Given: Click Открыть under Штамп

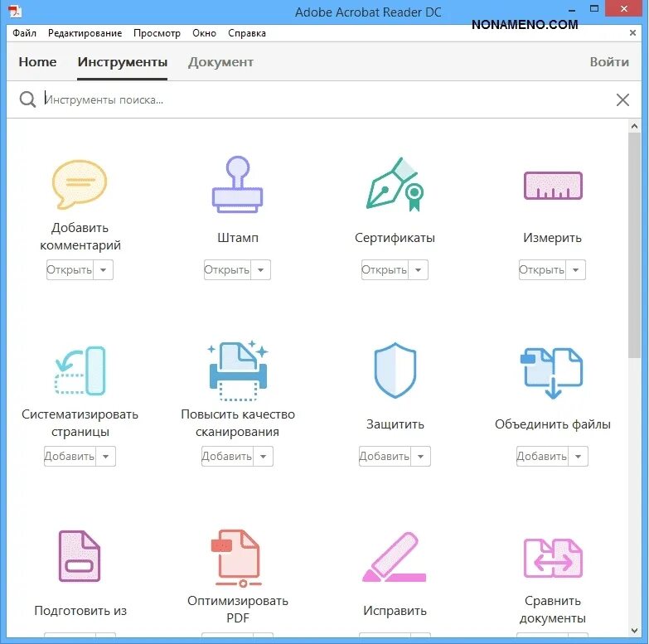Looking at the screenshot, I should pyautogui.click(x=228, y=270).
